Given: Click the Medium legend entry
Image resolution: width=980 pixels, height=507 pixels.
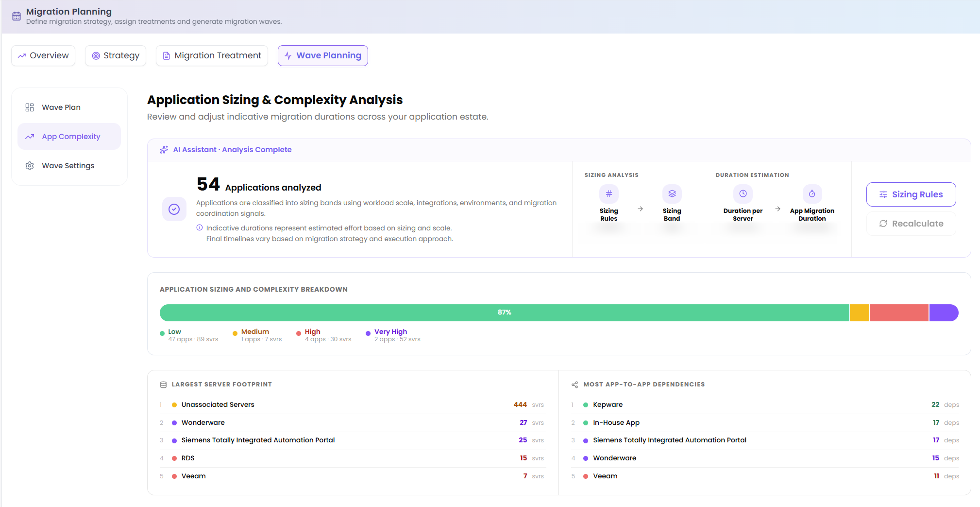Looking at the screenshot, I should click(257, 335).
